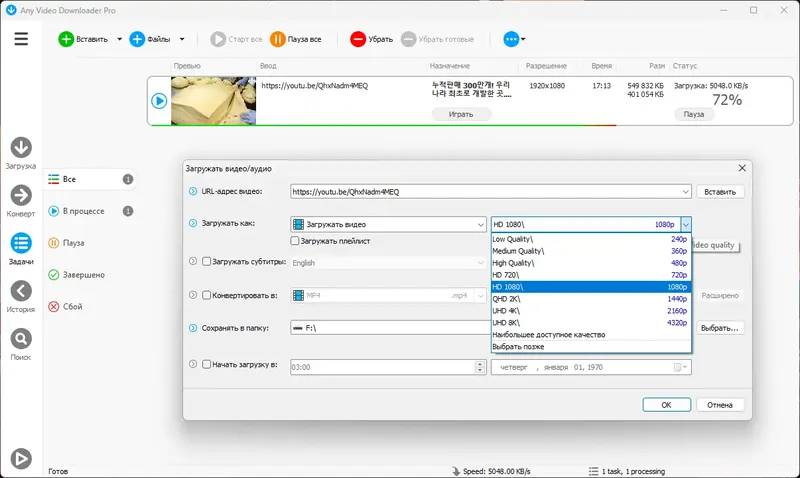
Task: Select Выбрать позже option
Action: 590,346
